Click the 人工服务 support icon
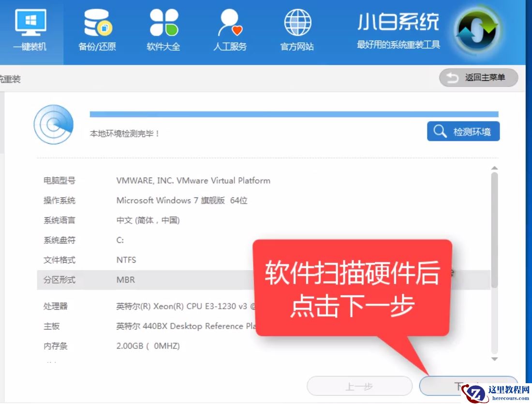The image size is (532, 404). [x=230, y=29]
